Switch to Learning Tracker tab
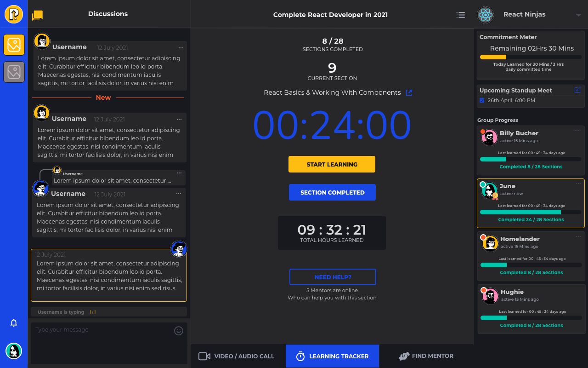This screenshot has height=368, width=588. point(332,356)
